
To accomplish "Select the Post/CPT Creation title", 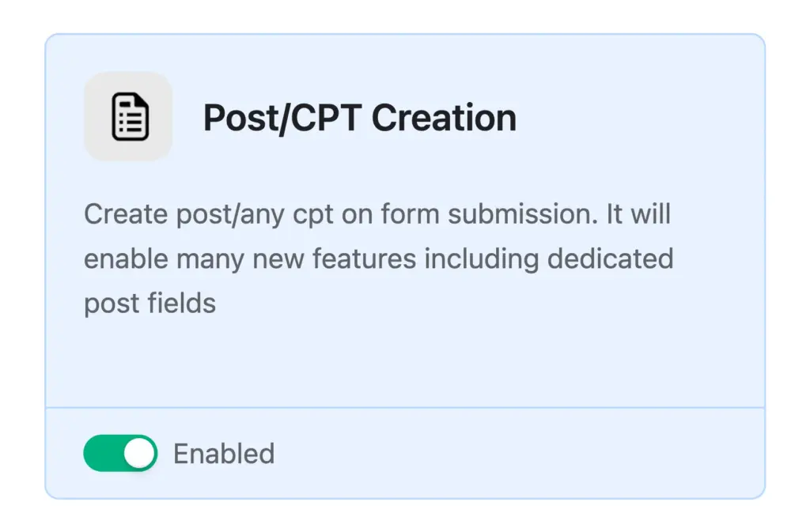I will point(360,117).
